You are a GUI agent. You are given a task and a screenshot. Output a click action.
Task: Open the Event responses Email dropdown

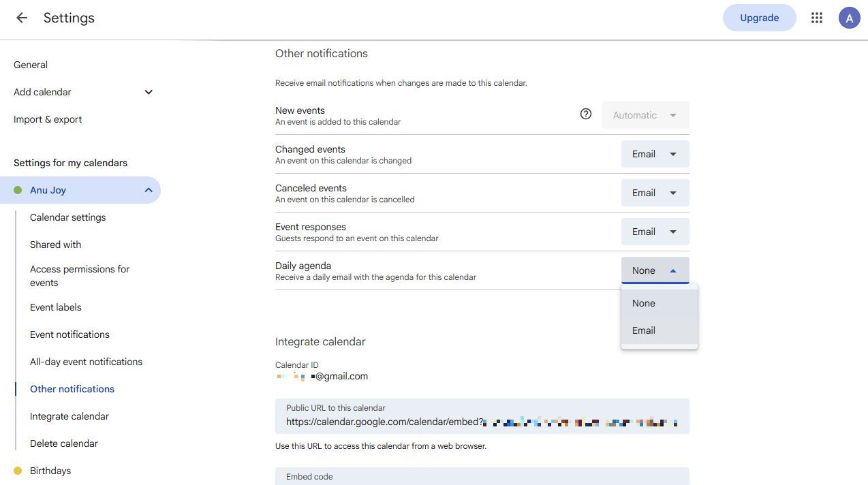655,232
